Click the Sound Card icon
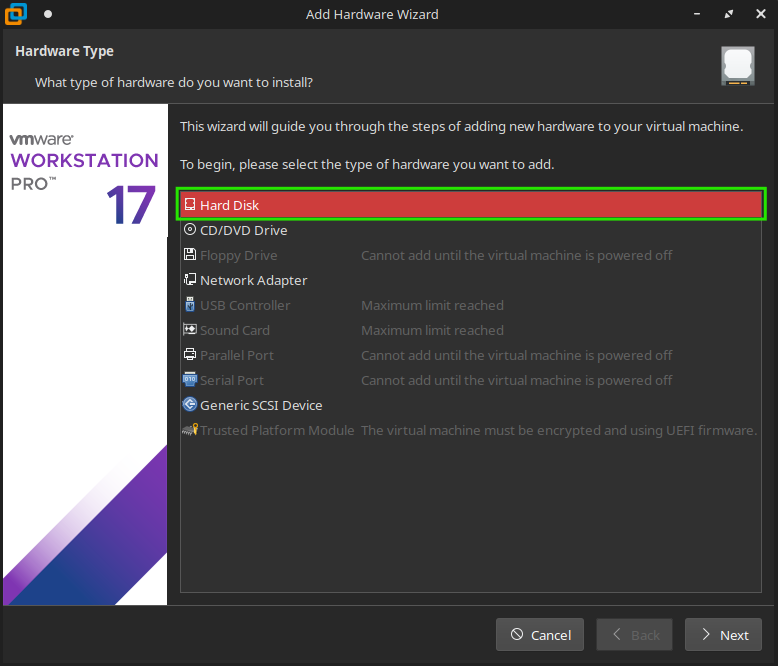 click(x=190, y=330)
